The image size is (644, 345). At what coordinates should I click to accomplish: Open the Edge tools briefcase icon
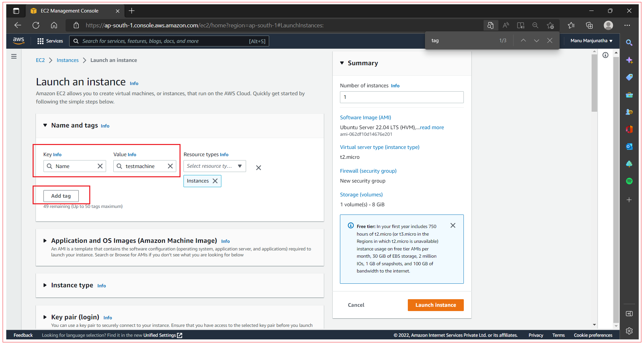pos(629,95)
